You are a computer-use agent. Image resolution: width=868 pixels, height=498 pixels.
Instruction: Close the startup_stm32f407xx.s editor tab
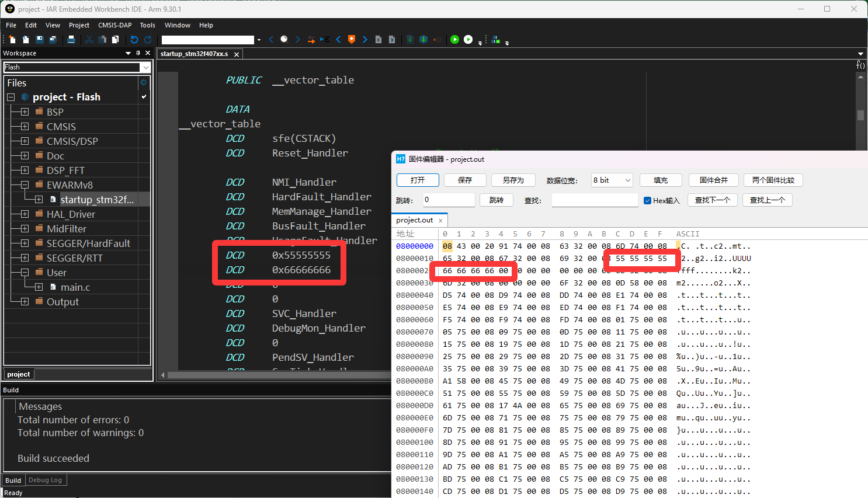(237, 54)
